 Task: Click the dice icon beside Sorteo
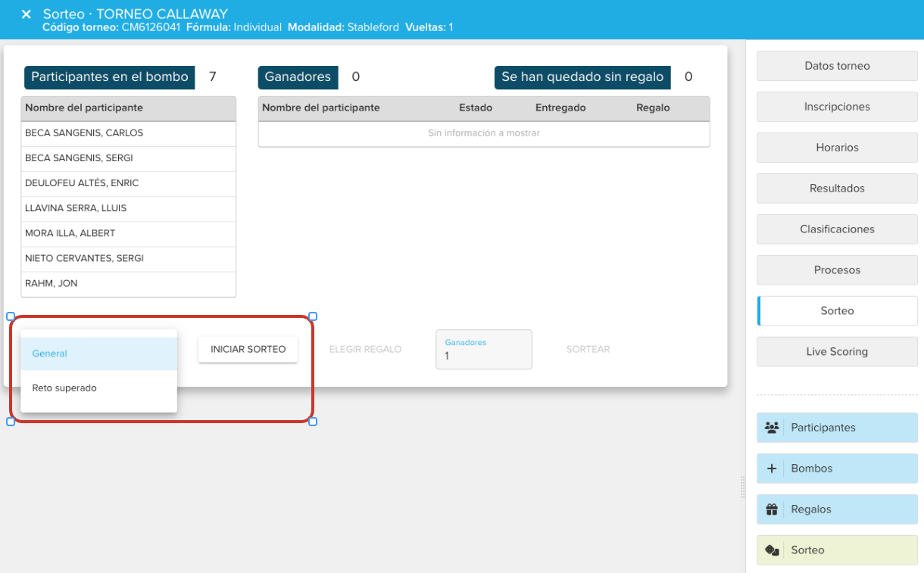click(772, 550)
